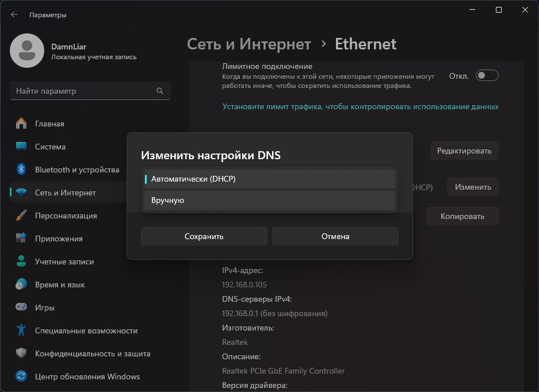Open Специальные возможности settings section

coord(86,330)
